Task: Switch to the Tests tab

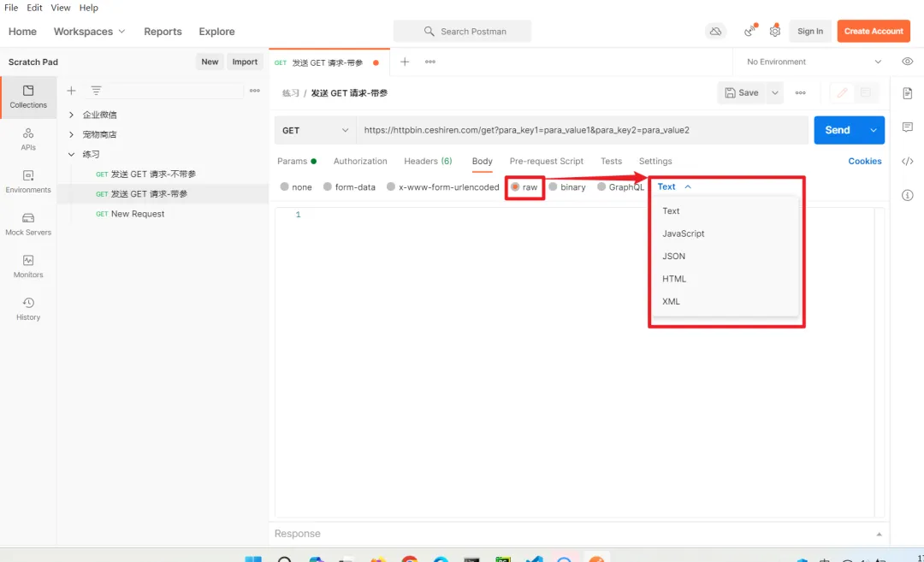Action: click(611, 162)
